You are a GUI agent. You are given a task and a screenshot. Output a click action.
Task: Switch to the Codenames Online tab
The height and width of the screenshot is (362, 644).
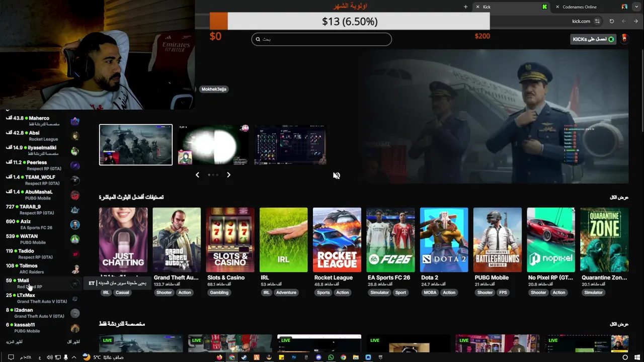tap(591, 7)
